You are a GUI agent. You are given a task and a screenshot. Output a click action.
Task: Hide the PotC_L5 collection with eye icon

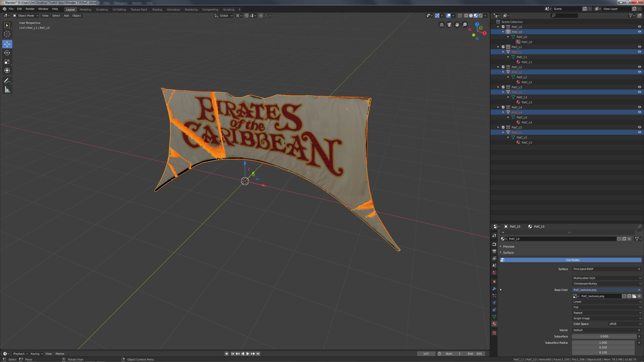pos(639,127)
